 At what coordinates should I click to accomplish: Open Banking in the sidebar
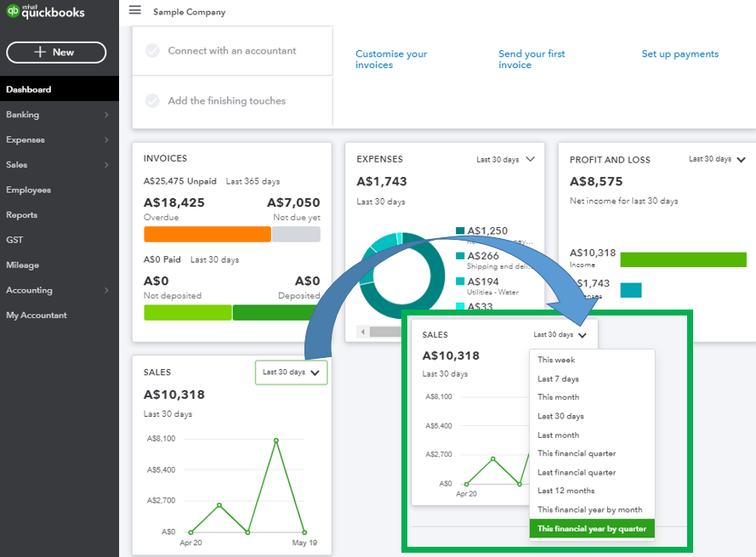point(23,114)
